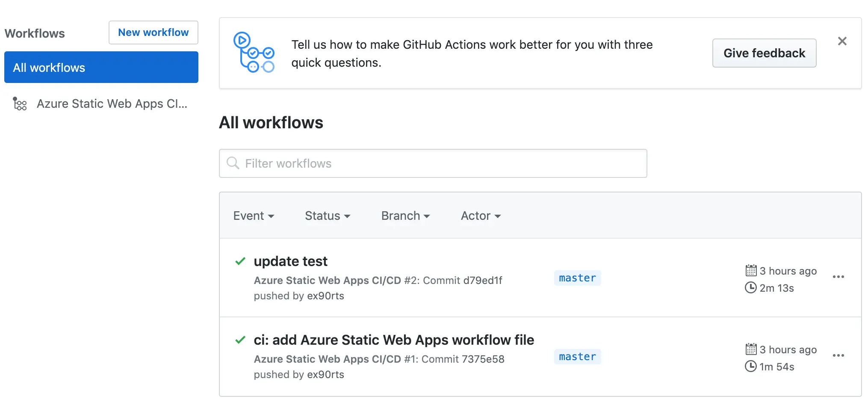The height and width of the screenshot is (408, 868).
Task: Click the green checkmark beside update test
Action: click(240, 261)
